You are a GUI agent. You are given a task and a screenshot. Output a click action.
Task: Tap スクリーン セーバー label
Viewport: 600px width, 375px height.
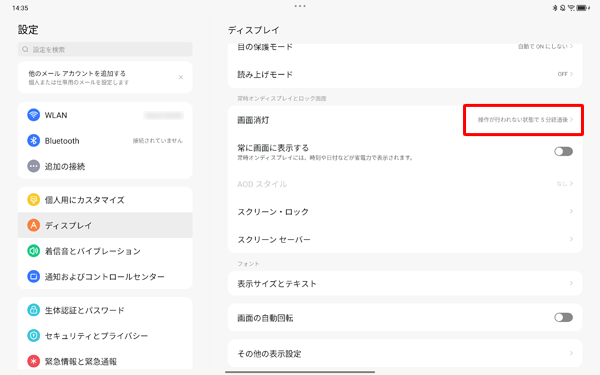(274, 240)
